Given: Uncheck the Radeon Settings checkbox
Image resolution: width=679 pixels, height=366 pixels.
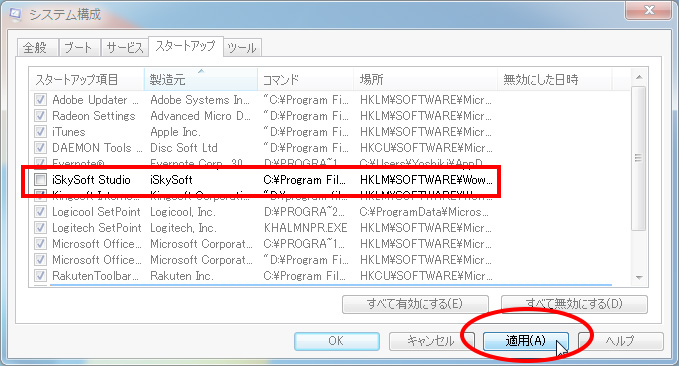Looking at the screenshot, I should [40, 116].
